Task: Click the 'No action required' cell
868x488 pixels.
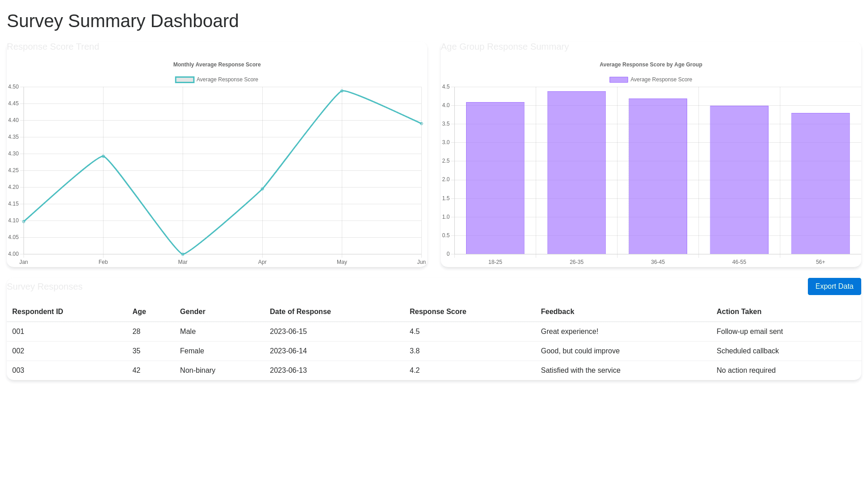Action: pyautogui.click(x=746, y=371)
